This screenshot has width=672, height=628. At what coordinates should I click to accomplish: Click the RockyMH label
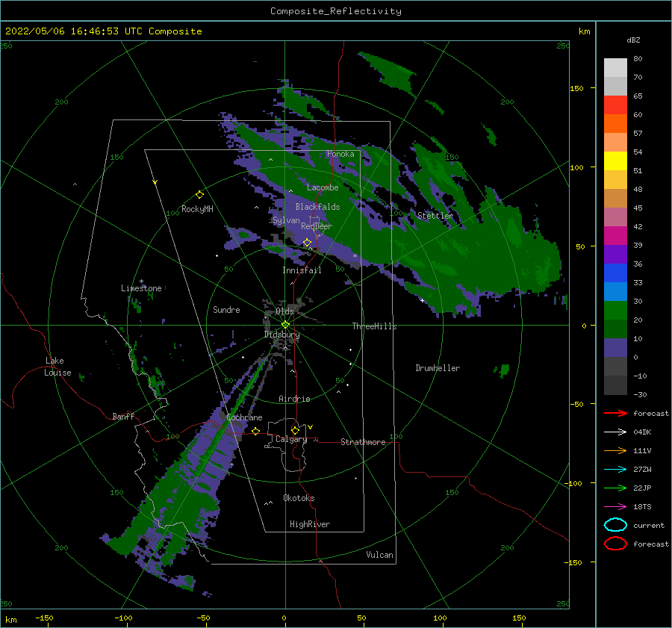point(197,209)
